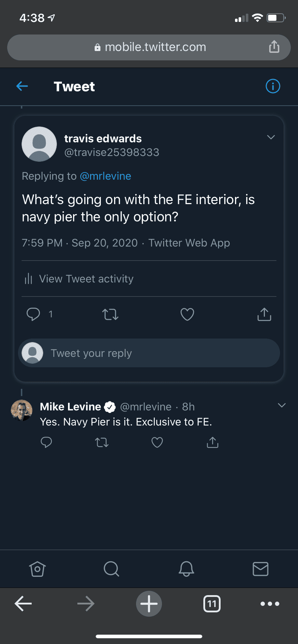Image resolution: width=298 pixels, height=644 pixels.
Task: Click View Tweet activity
Action: point(86,279)
